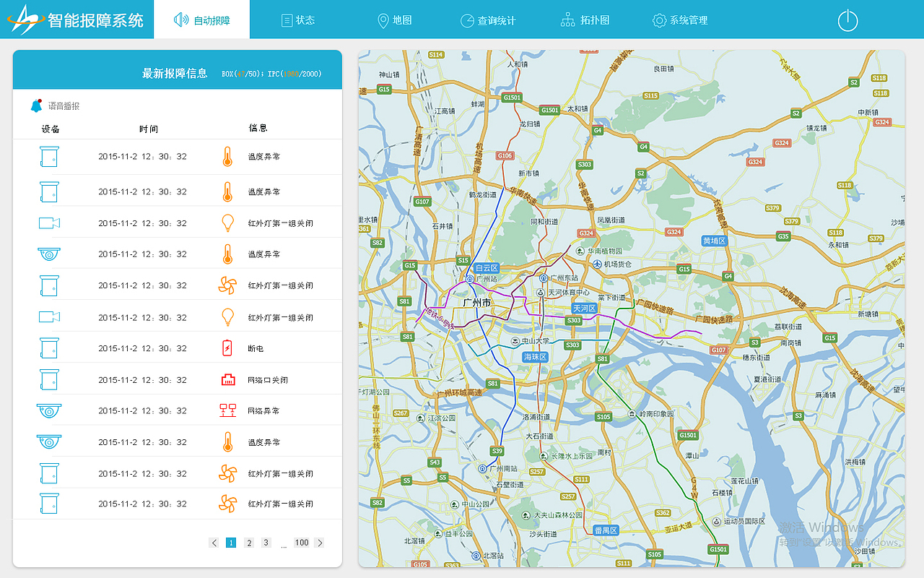Click the 大夫山森林公园 marker on map

coord(526,515)
